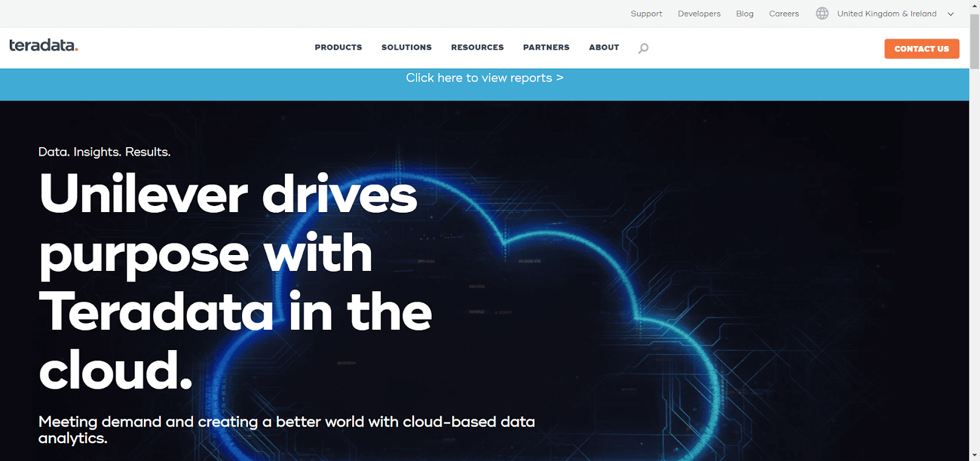Click the Contact Us button

[x=922, y=48]
